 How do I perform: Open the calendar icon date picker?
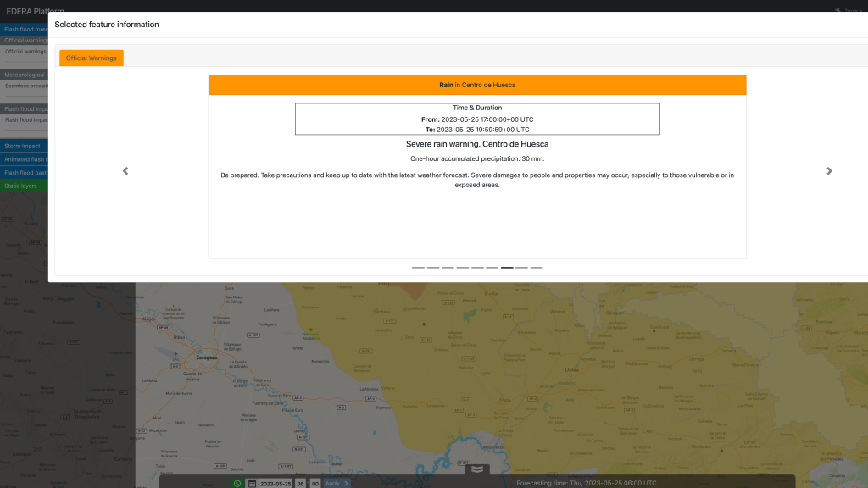[x=252, y=483]
